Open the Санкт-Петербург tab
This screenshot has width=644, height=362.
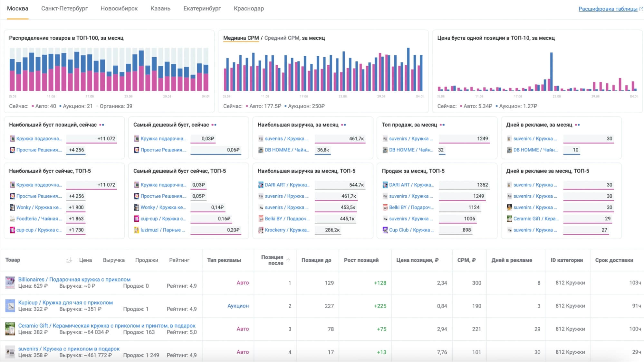point(64,9)
